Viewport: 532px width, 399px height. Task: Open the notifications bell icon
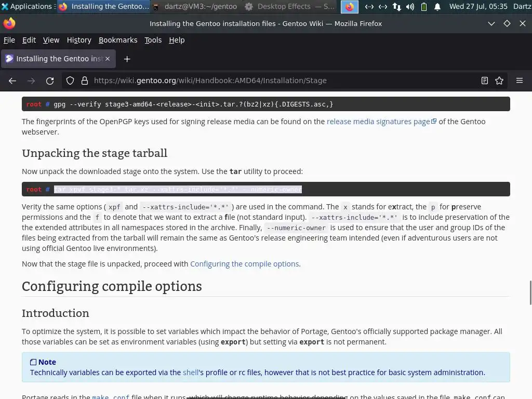pyautogui.click(x=437, y=7)
